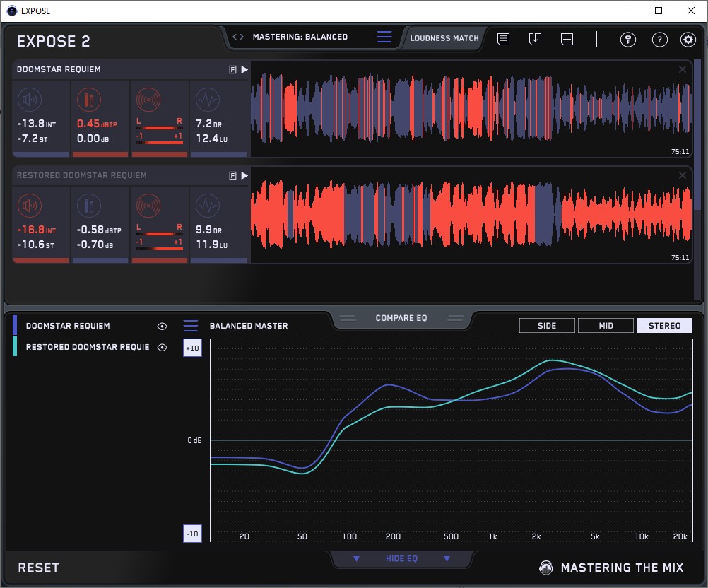Collapse the EQ panel with Hide EQ
Viewport: 708px width, 588px height.
[x=401, y=558]
